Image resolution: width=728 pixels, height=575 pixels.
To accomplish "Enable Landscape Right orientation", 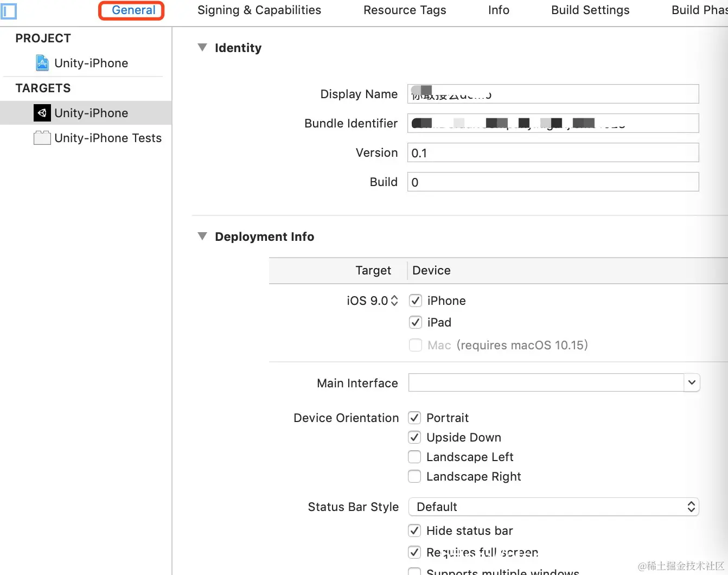I will coord(414,476).
